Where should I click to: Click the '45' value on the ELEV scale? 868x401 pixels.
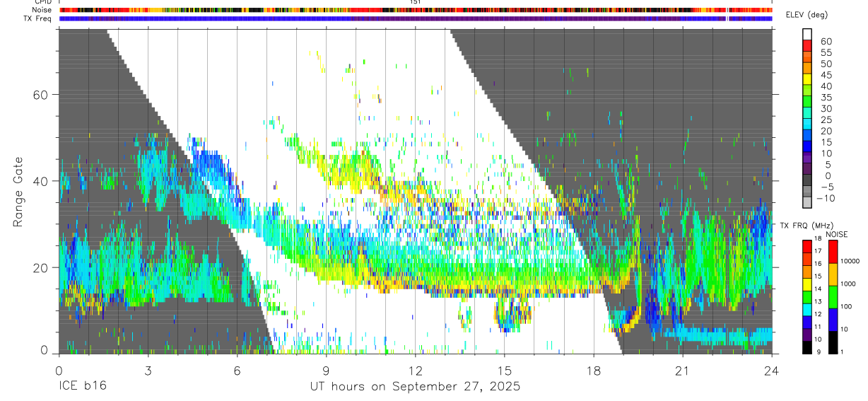(x=826, y=75)
